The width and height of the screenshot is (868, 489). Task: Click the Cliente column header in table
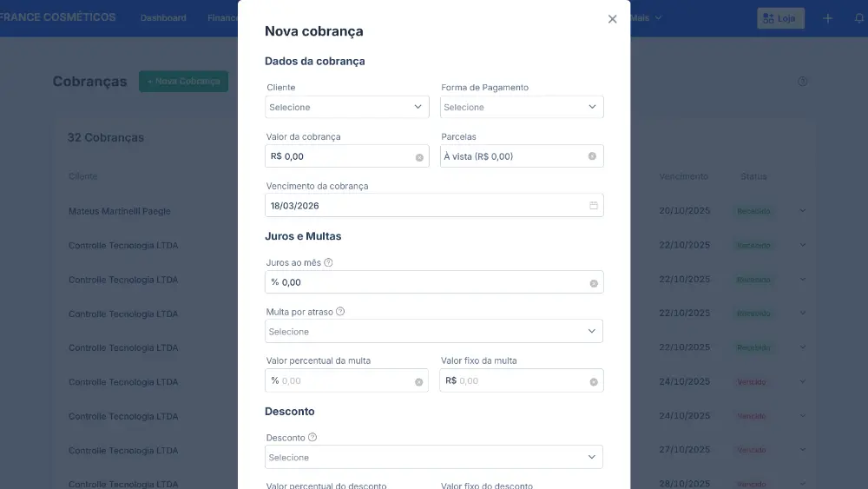point(83,176)
